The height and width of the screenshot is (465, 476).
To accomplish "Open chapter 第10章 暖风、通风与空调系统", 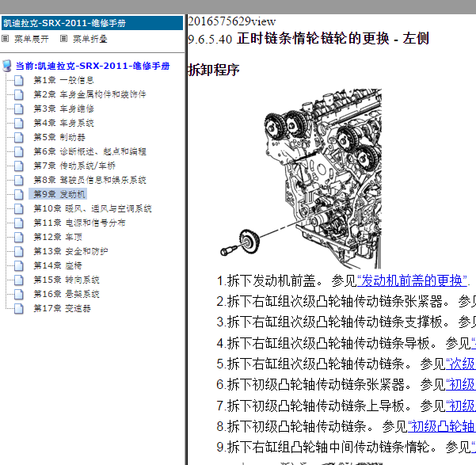I will pyautogui.click(x=93, y=208).
